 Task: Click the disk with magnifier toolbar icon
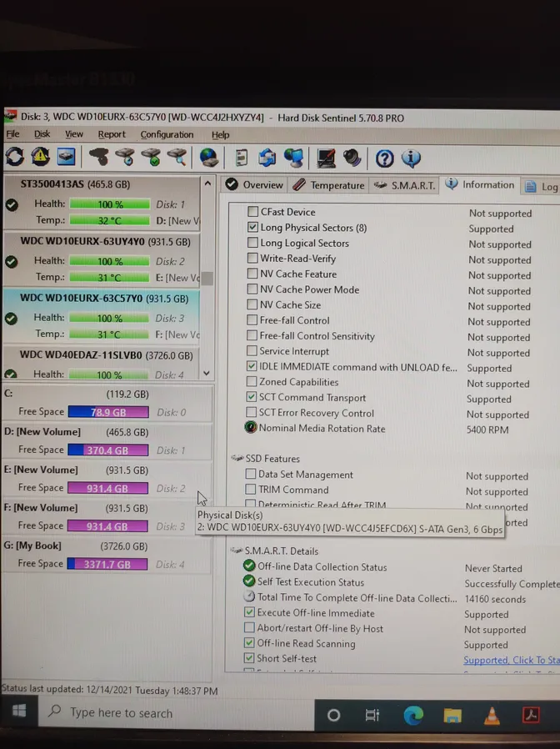(x=177, y=157)
